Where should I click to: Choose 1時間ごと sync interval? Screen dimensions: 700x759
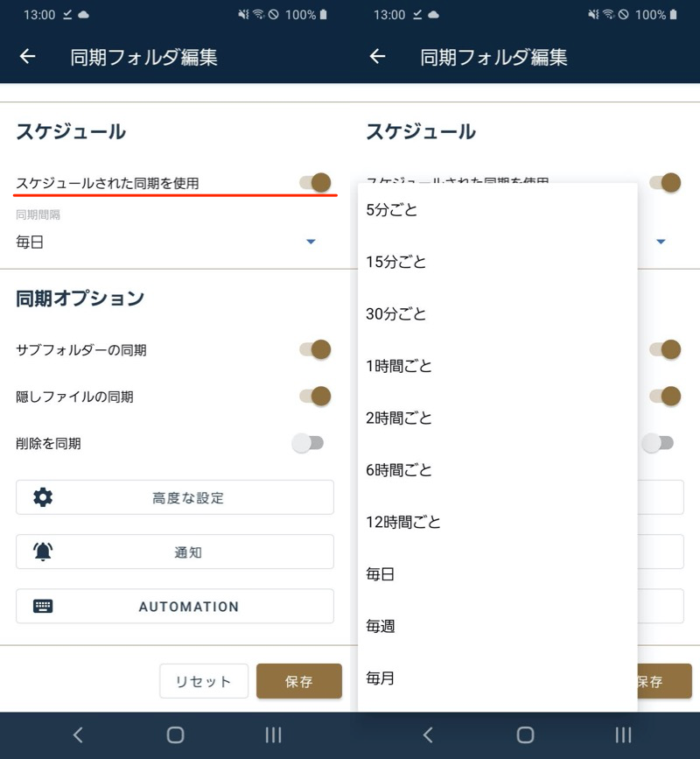399,366
